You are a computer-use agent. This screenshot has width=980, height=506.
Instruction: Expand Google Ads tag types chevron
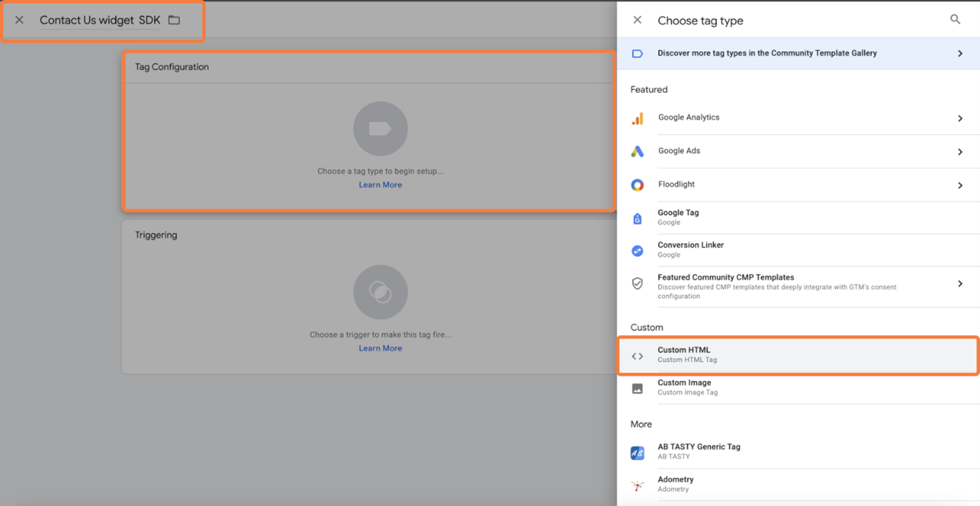click(959, 152)
